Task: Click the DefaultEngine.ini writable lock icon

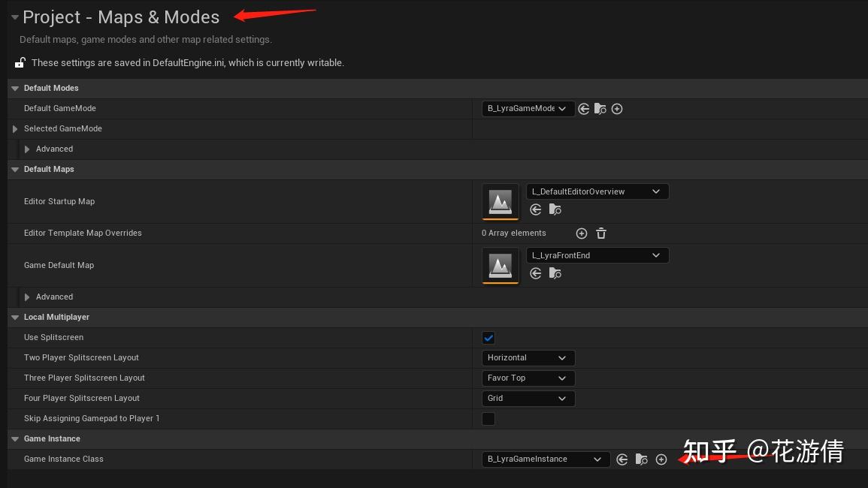Action: (20, 63)
